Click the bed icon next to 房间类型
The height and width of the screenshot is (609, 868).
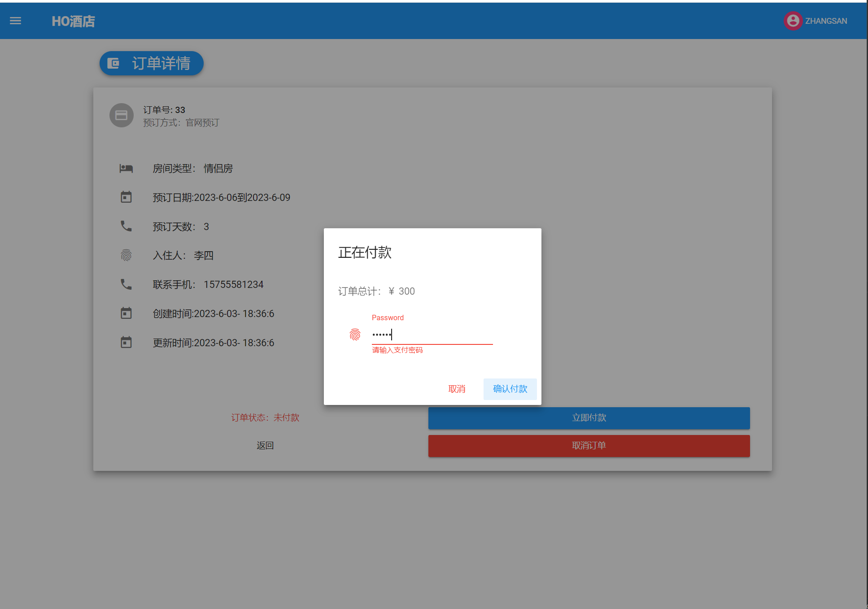tap(126, 169)
